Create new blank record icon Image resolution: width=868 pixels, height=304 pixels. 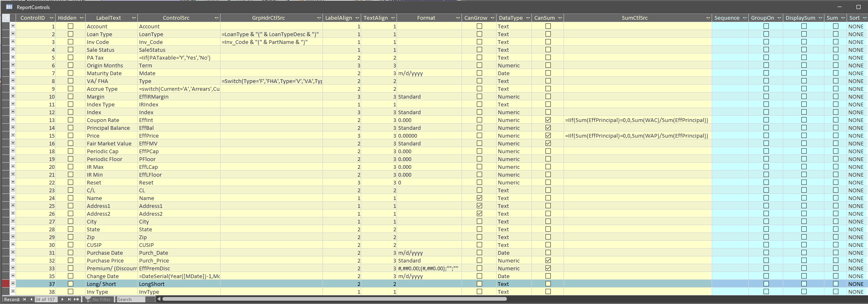(x=76, y=299)
